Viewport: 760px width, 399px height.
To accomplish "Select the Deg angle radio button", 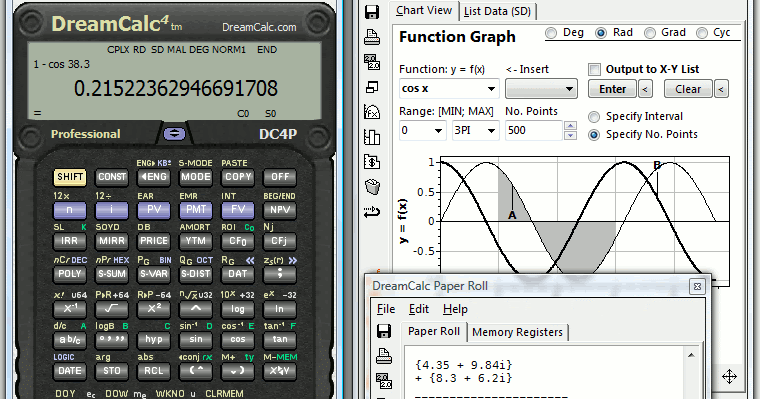I will [551, 33].
